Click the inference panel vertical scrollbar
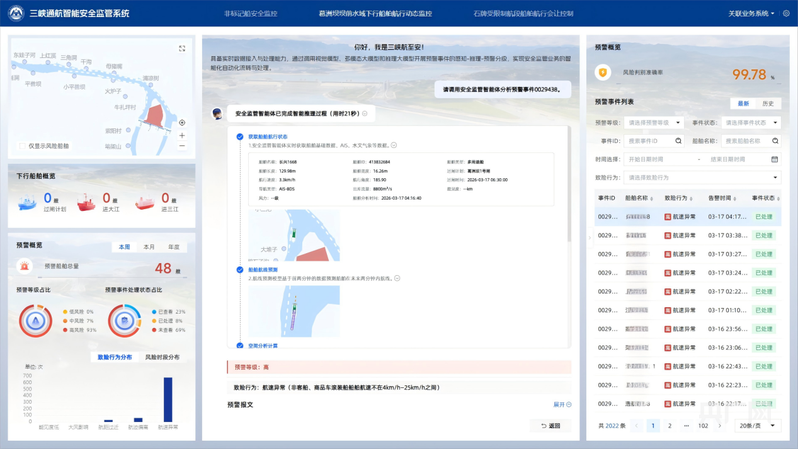The width and height of the screenshot is (798, 449). coord(570,180)
